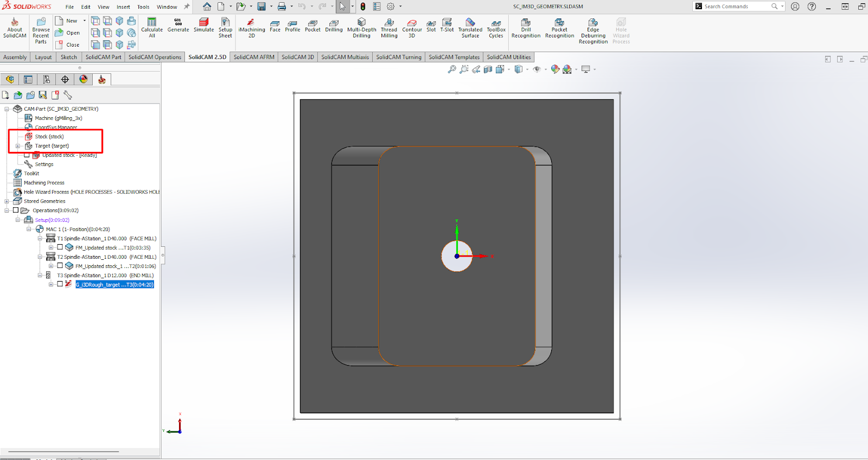The height and width of the screenshot is (460, 868).
Task: Switch to the SolidCAM 3D tab
Action: 297,57
